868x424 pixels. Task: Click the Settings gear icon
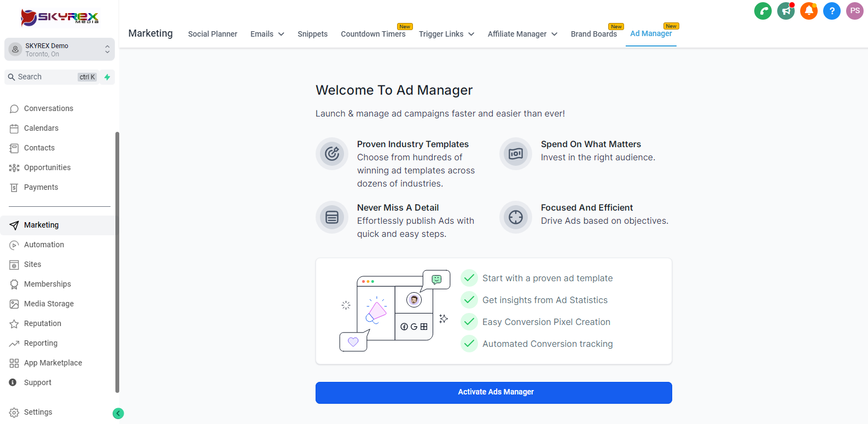pos(14,413)
